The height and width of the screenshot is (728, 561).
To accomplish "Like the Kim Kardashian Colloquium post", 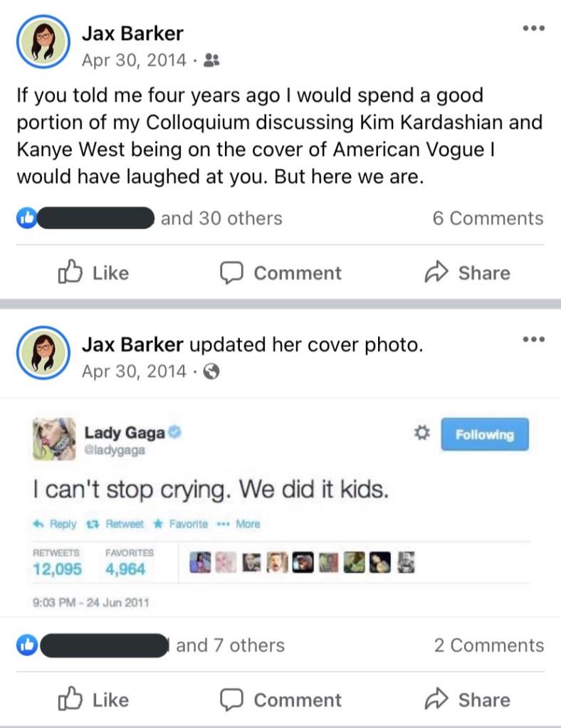I will tap(93, 273).
